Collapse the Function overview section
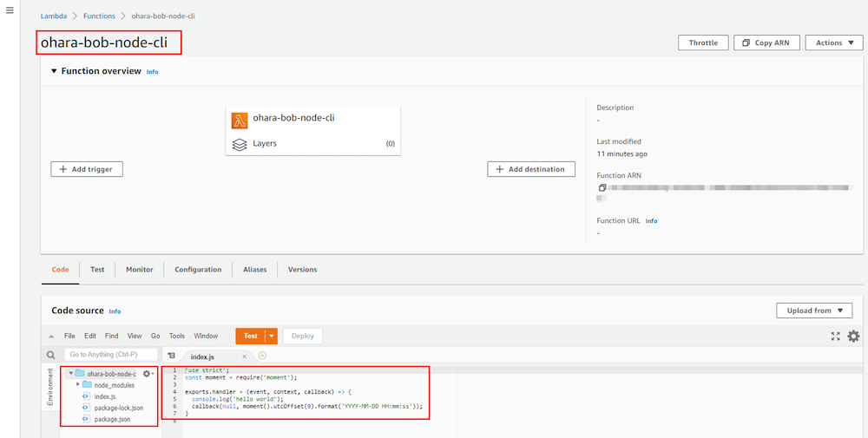The width and height of the screenshot is (868, 438). point(54,71)
